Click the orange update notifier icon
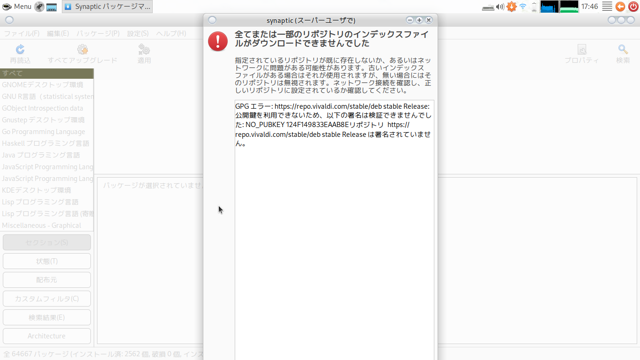 click(511, 7)
